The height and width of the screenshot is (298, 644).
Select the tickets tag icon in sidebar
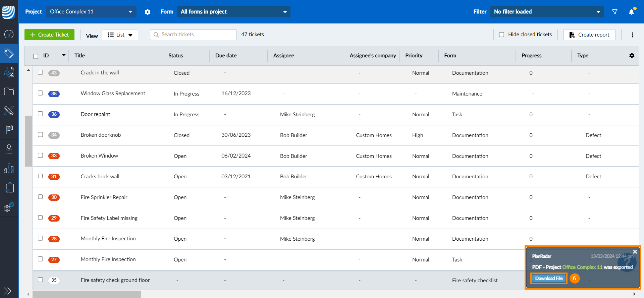[9, 53]
